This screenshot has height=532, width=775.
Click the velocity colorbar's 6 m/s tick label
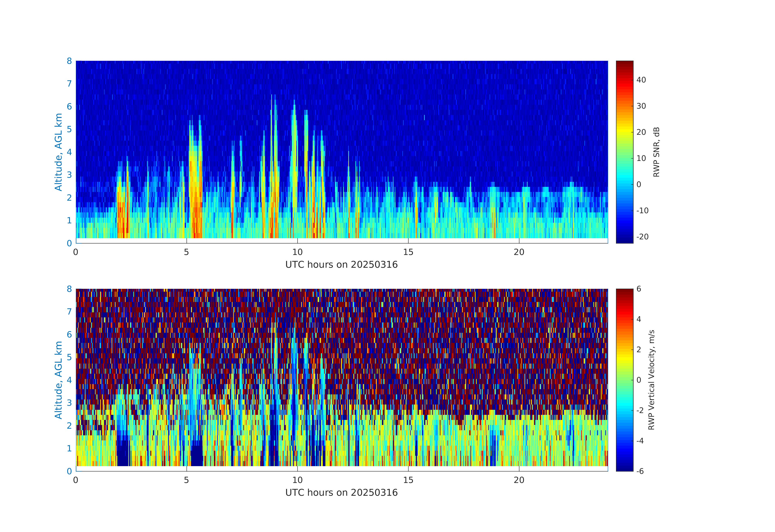tap(639, 289)
